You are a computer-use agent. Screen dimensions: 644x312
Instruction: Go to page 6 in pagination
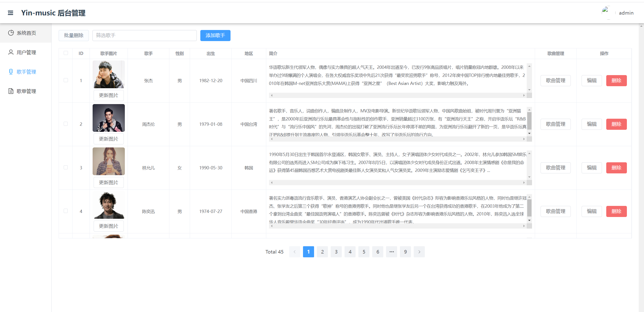click(x=377, y=252)
